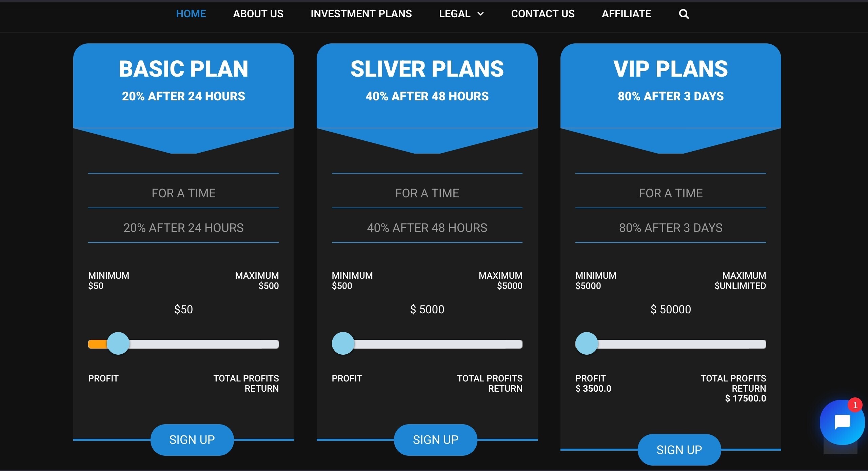Click the VIP Plans slider handle
This screenshot has height=471, width=868.
[587, 343]
